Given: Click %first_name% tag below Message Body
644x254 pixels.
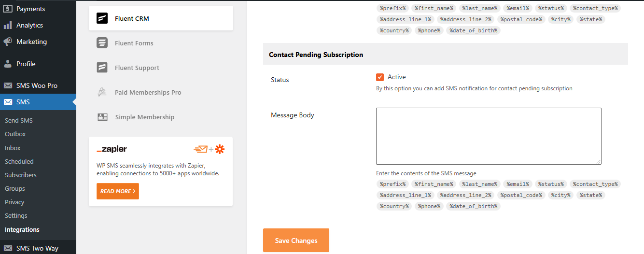Looking at the screenshot, I should [x=434, y=184].
